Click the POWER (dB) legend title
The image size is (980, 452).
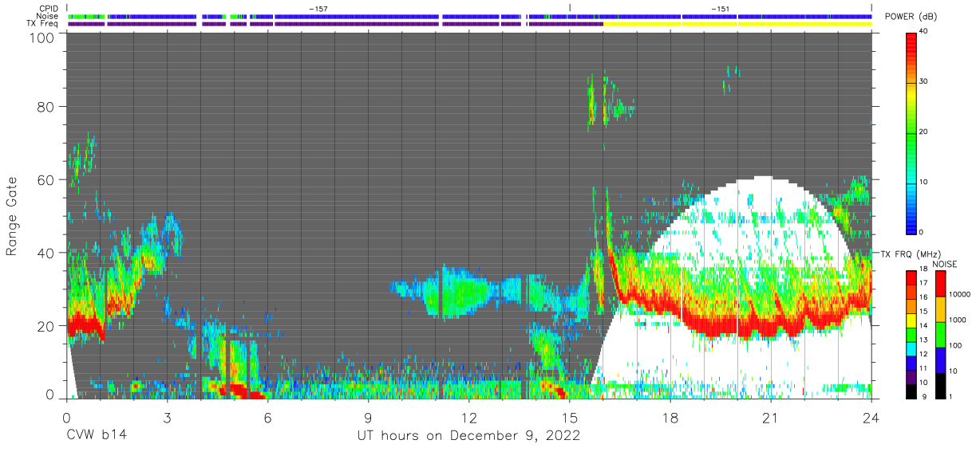910,17
